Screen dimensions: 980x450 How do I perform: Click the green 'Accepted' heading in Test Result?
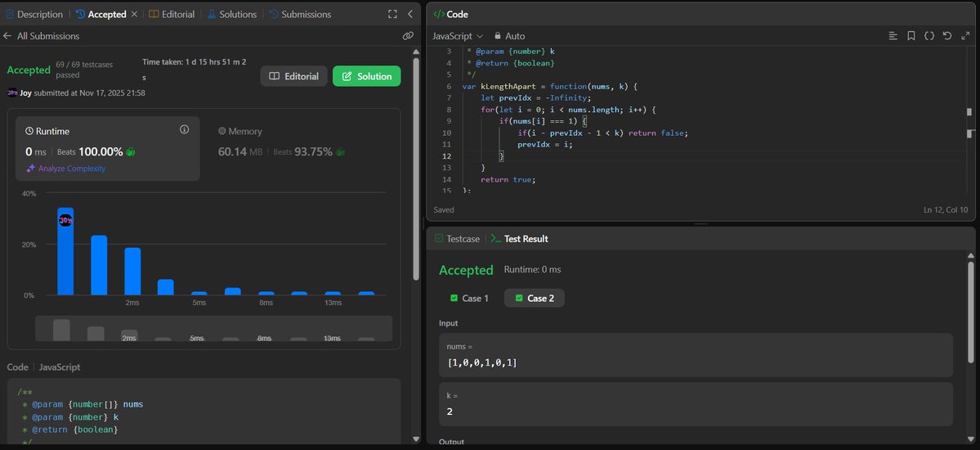point(466,270)
